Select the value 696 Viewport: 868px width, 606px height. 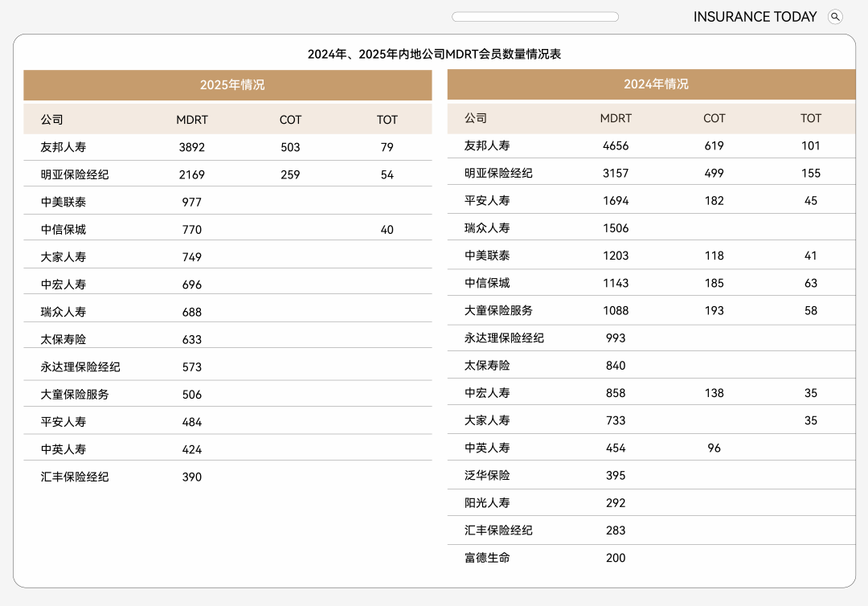coord(192,285)
